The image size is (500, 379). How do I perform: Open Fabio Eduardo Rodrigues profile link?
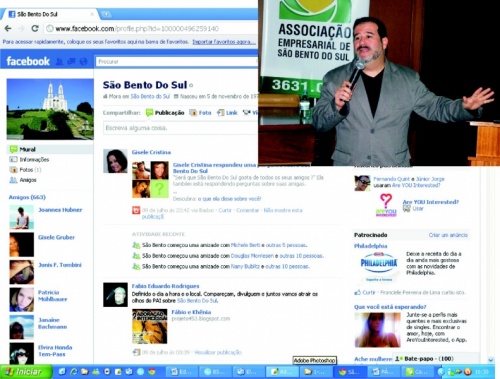click(x=165, y=286)
